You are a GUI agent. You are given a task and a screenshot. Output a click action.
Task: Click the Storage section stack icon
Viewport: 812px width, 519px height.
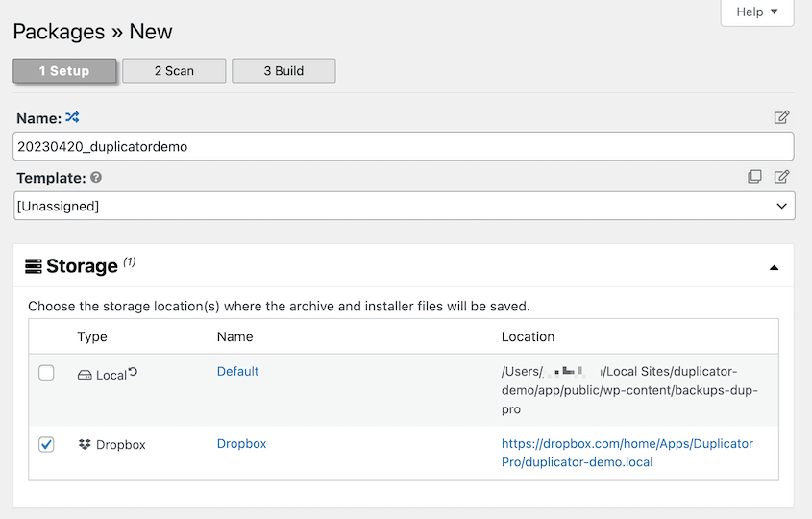(x=33, y=266)
